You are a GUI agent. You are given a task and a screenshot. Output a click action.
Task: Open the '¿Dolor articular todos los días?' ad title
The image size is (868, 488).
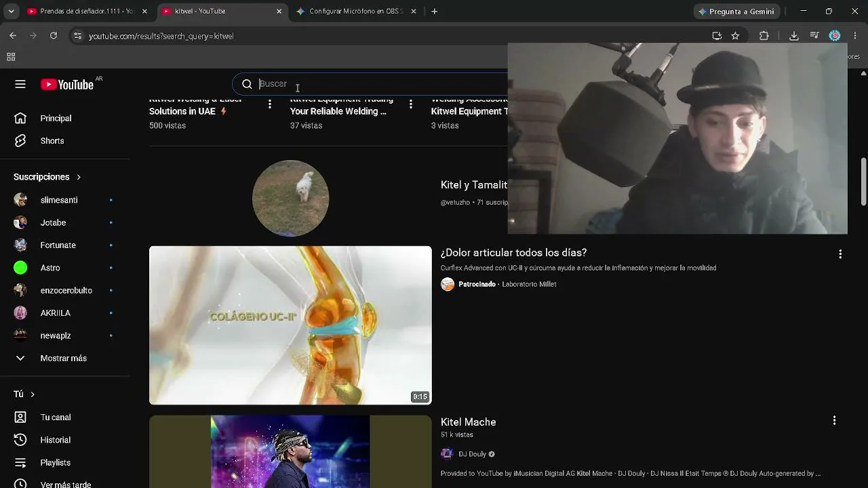pos(513,253)
